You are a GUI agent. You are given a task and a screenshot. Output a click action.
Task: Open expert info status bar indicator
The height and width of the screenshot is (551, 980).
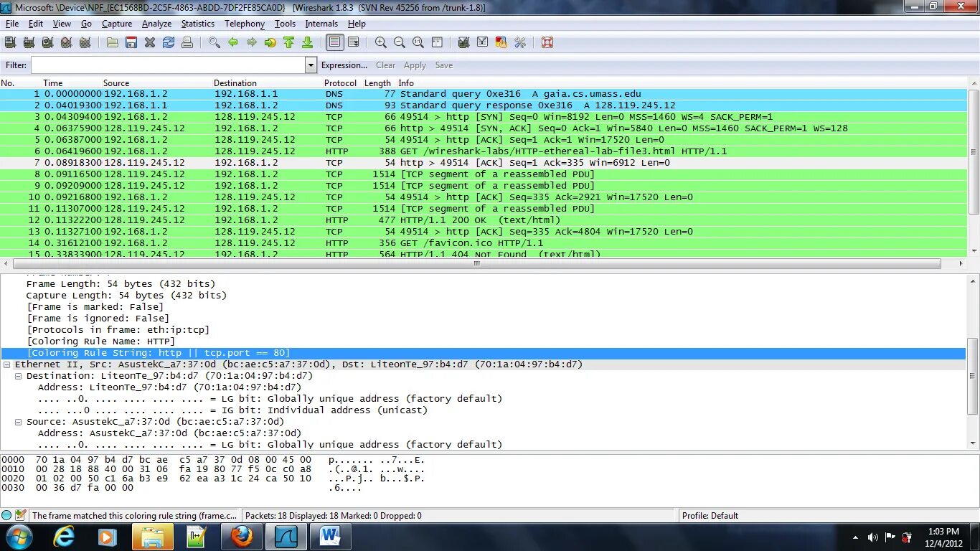pos(6,515)
